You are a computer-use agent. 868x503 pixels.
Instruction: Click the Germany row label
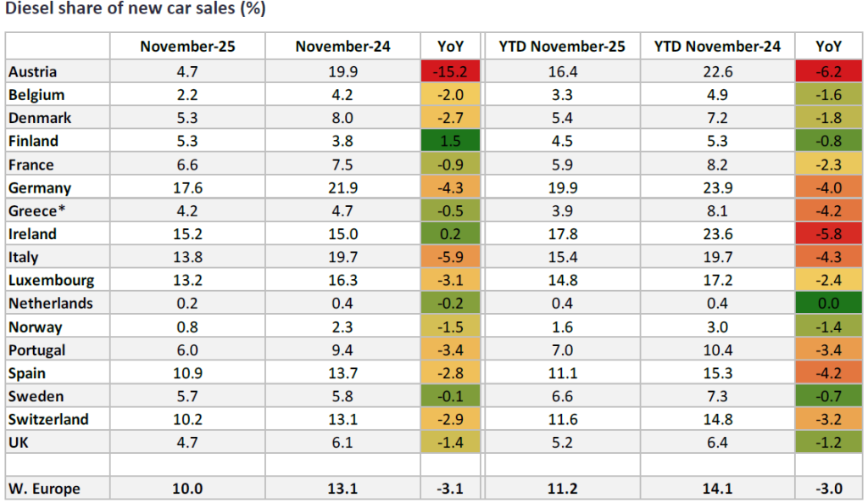click(x=37, y=188)
